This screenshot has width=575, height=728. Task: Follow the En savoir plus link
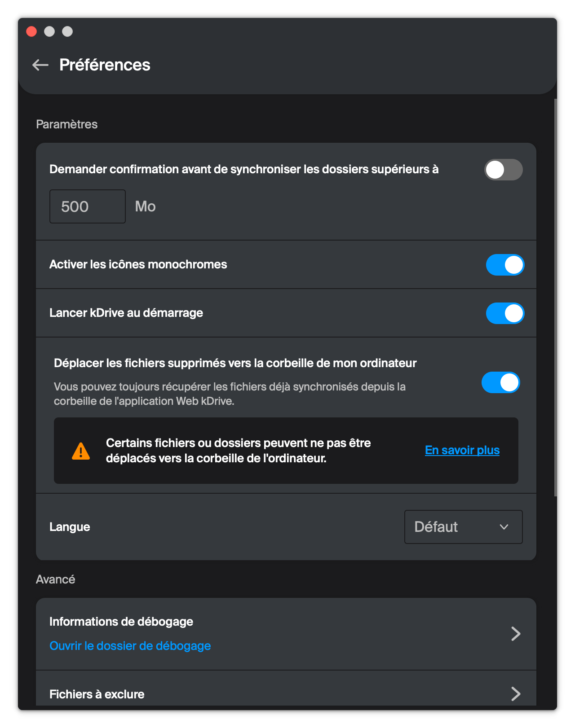click(462, 450)
